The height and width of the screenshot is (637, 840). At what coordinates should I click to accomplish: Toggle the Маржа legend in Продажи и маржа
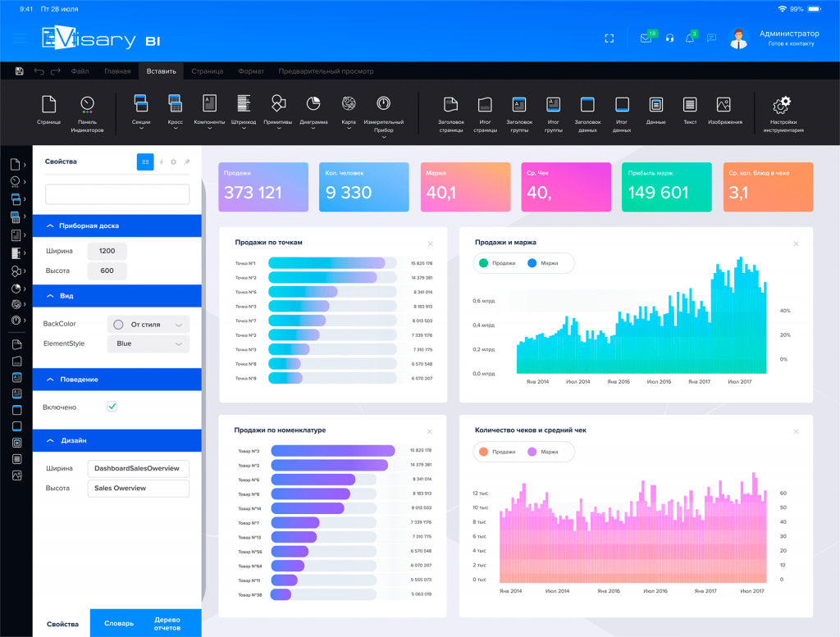[543, 263]
